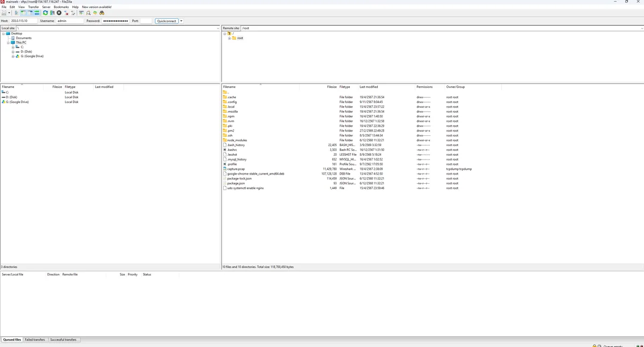Click the capture.pcap Wireshark file icon

pyautogui.click(x=225, y=169)
